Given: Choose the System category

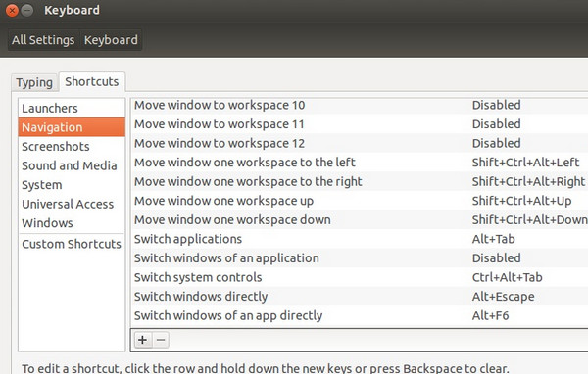Looking at the screenshot, I should [x=72, y=185].
